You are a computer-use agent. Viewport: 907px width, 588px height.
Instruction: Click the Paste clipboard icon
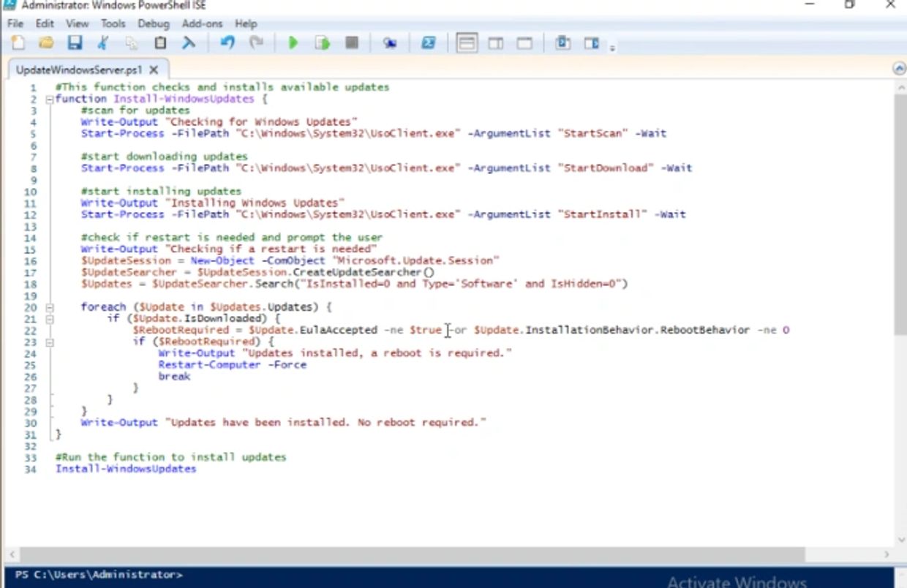[x=160, y=43]
